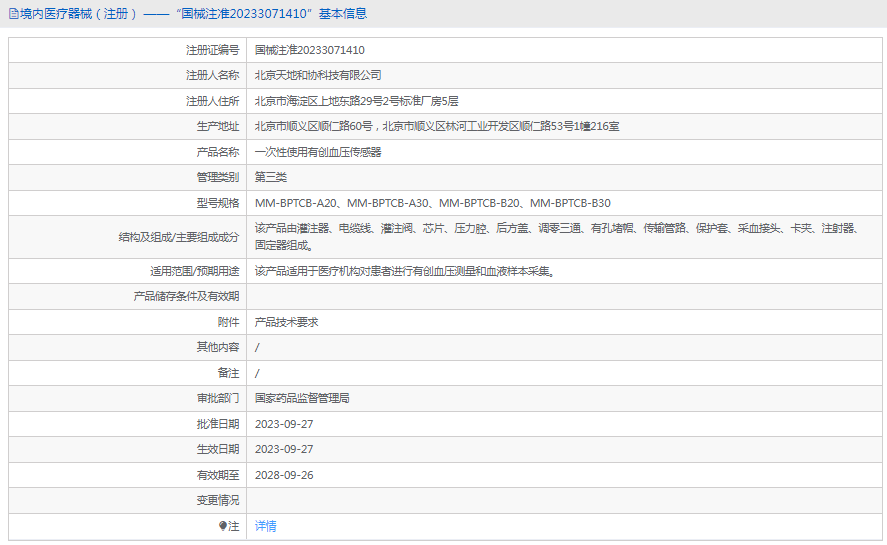
Task: Select attachment value 产品技术要求
Action: 286,322
